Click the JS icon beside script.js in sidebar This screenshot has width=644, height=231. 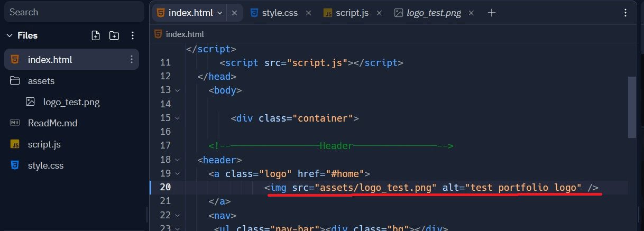click(x=15, y=144)
